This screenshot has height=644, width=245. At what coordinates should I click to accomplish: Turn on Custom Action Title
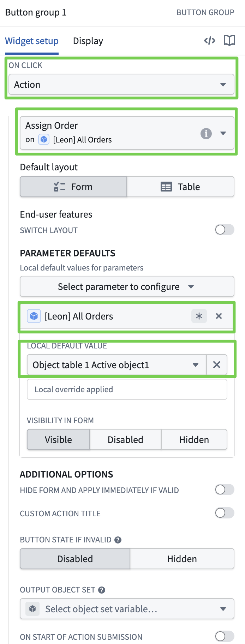[225, 513]
